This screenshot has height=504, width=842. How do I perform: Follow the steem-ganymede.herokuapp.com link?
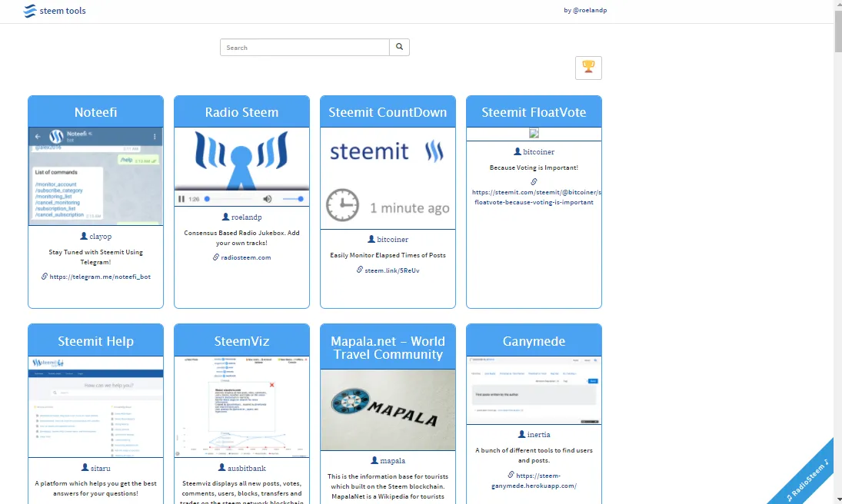[x=534, y=480]
